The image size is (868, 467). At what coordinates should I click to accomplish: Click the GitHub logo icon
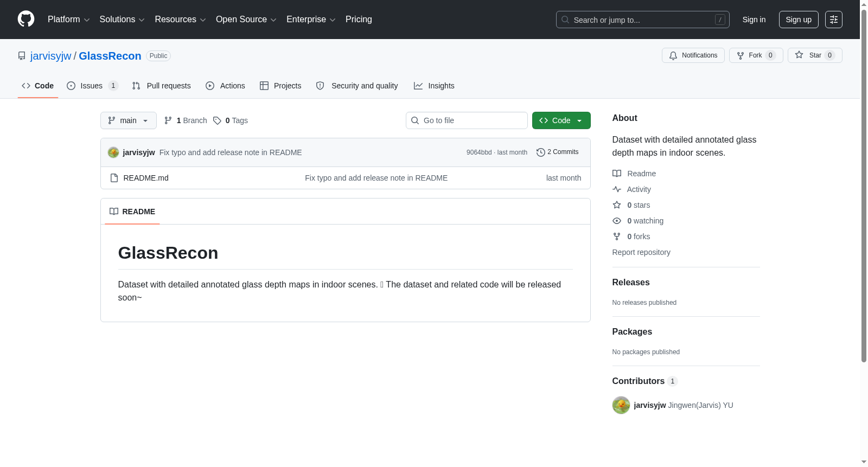point(26,19)
